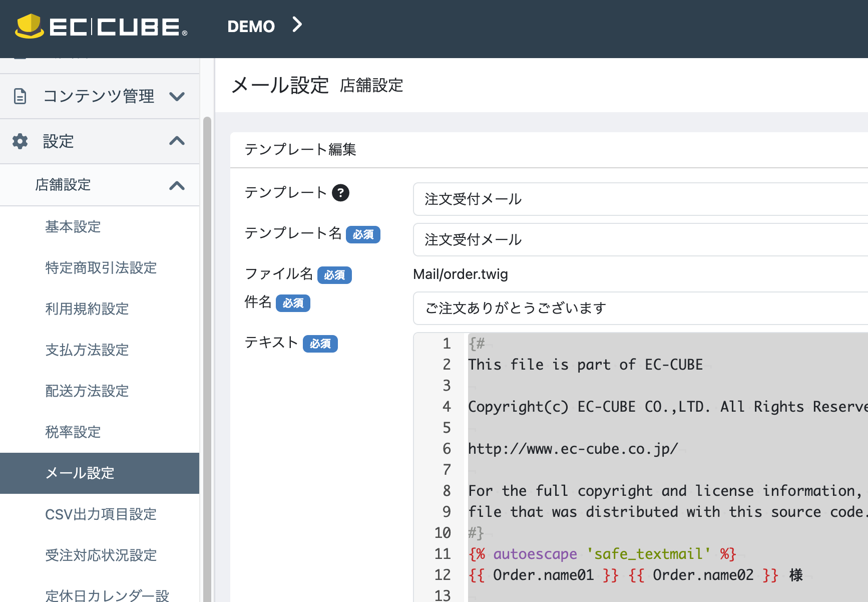Click line 2 of the code editor
Image resolution: width=868 pixels, height=602 pixels.
(585, 365)
